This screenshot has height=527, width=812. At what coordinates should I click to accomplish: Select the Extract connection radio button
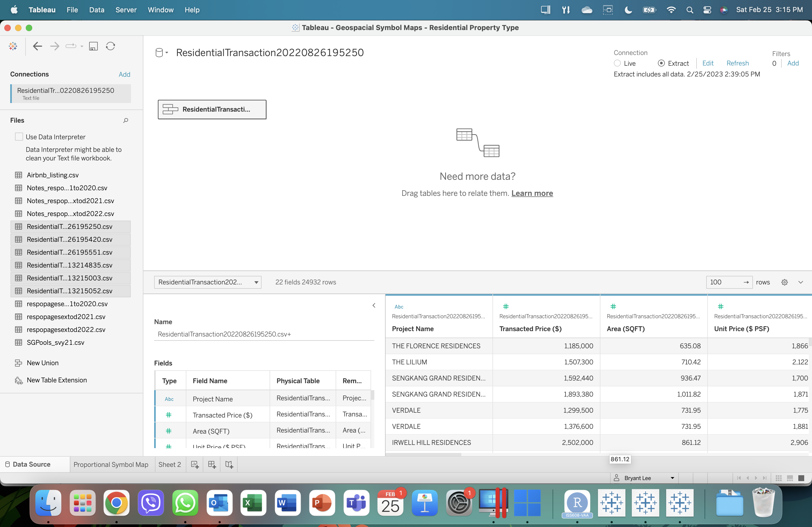(x=661, y=63)
